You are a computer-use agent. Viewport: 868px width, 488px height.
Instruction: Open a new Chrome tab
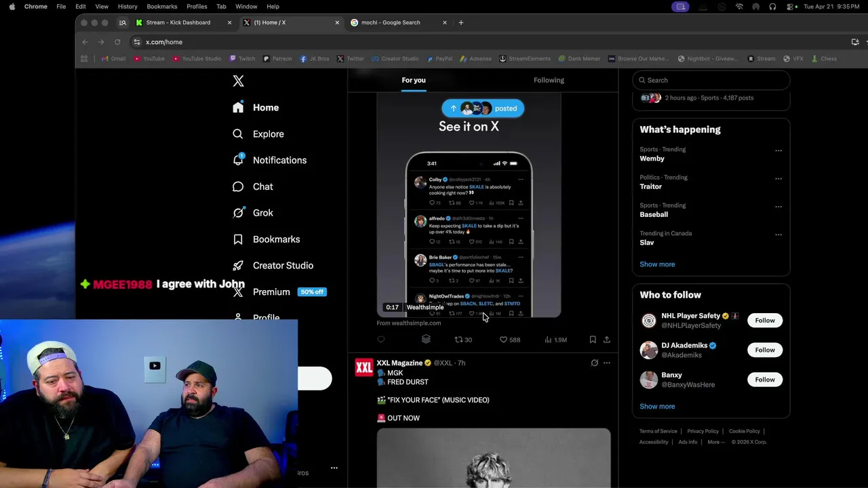click(461, 22)
